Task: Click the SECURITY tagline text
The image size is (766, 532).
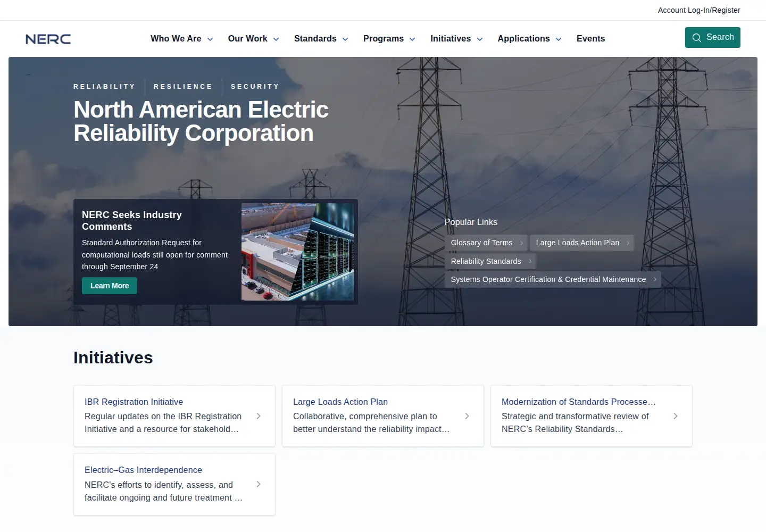Action: [x=255, y=87]
